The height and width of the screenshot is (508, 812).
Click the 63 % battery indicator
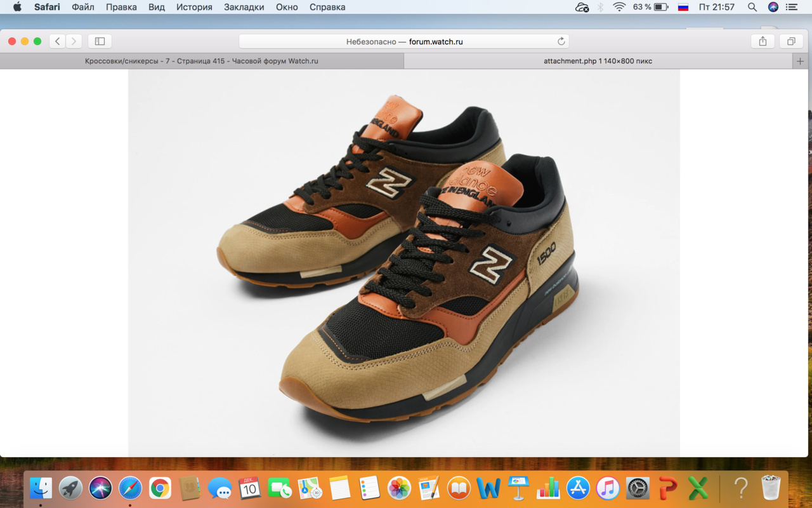650,7
